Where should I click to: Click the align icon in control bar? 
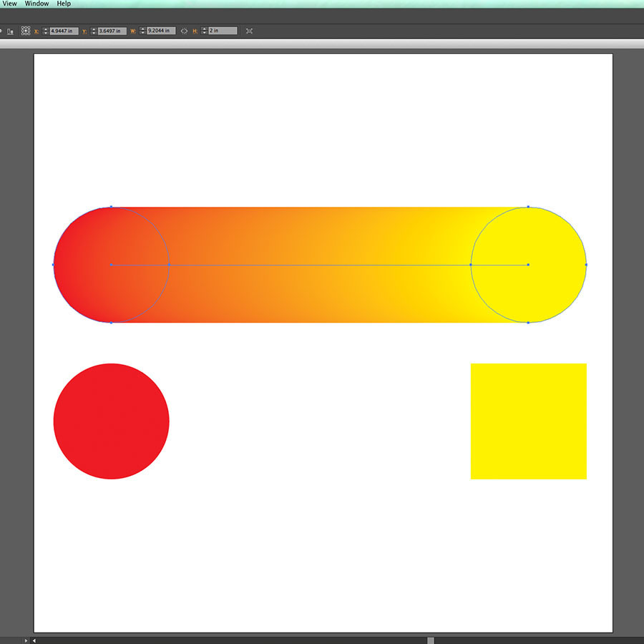coord(10,31)
